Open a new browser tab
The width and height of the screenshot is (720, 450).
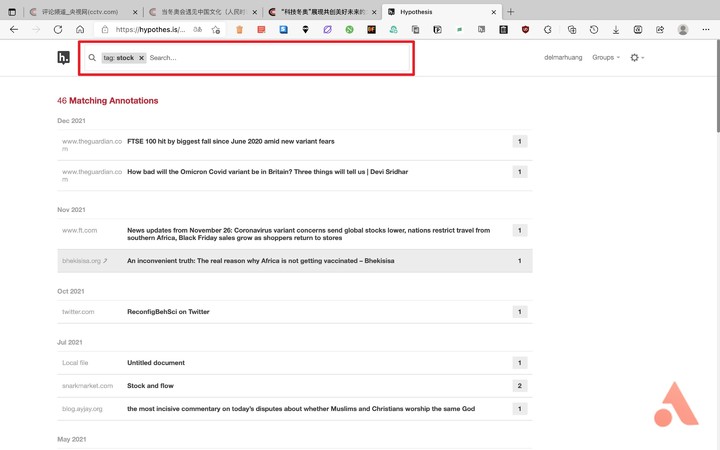511,12
